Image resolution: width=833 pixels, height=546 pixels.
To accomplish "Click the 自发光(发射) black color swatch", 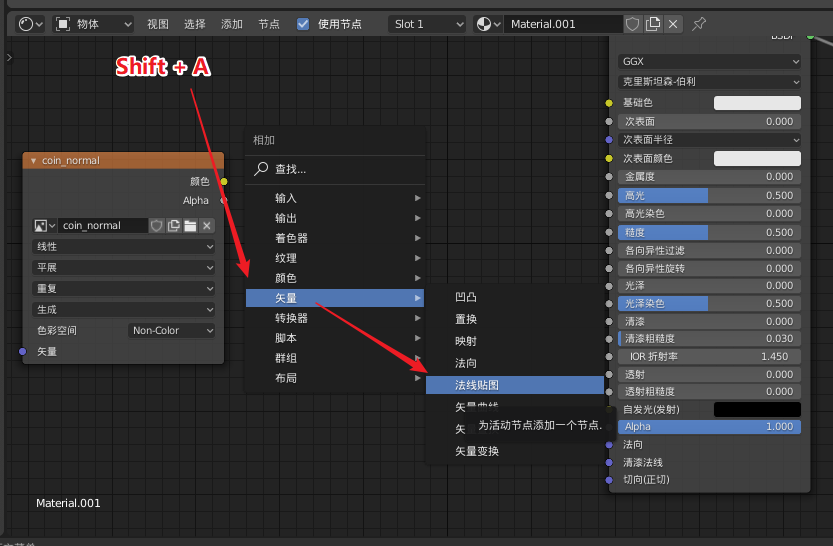I will pyautogui.click(x=757, y=410).
